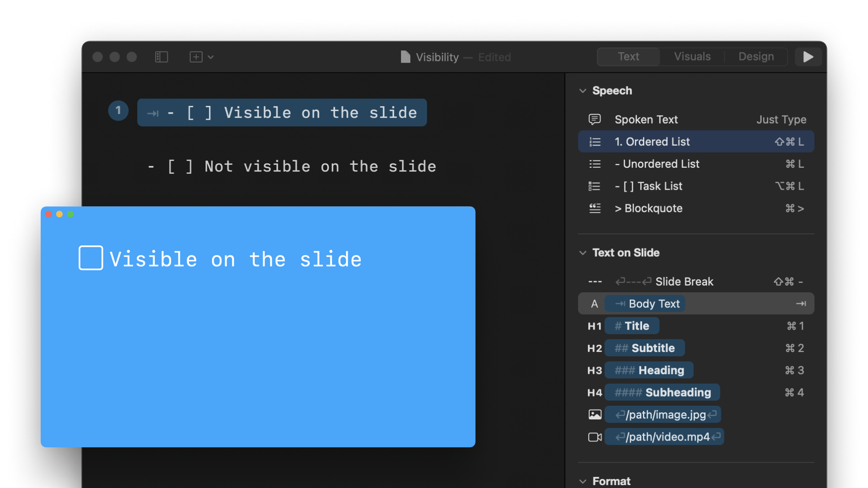
Task: Click the H3 label icon
Action: pos(595,371)
